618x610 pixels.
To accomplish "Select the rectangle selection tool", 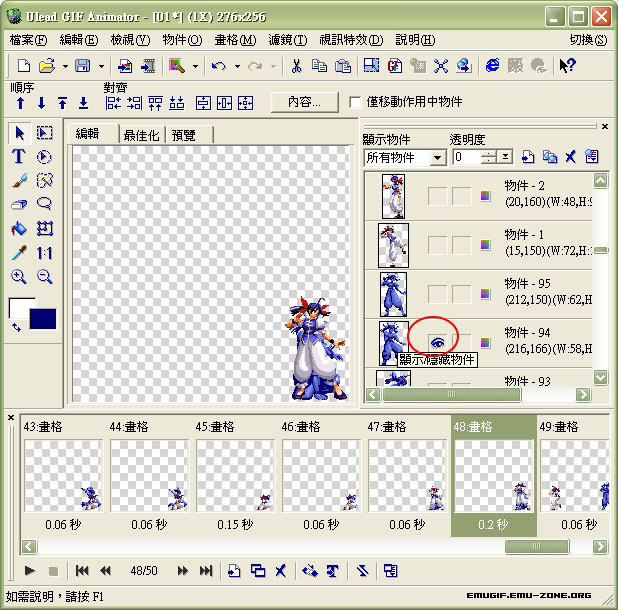I will point(45,133).
